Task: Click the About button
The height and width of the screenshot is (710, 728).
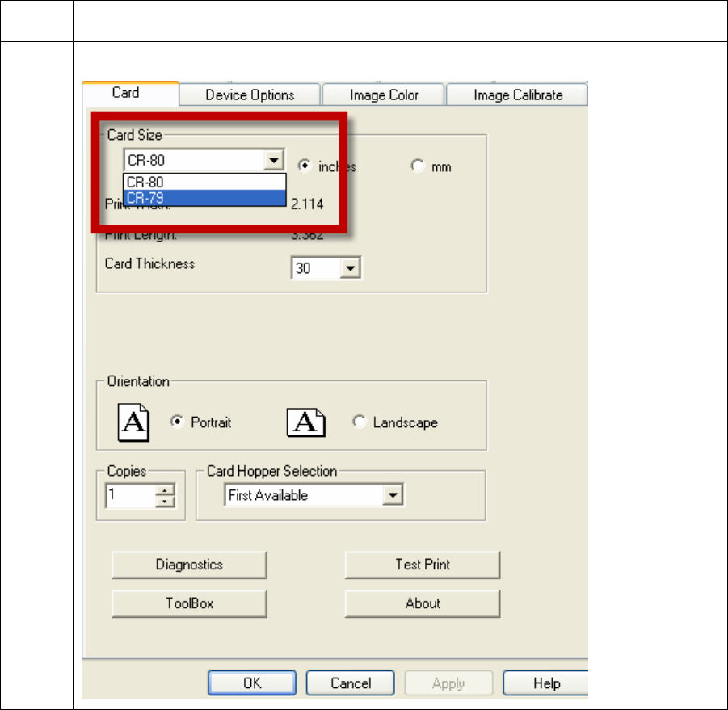Action: pyautogui.click(x=423, y=603)
